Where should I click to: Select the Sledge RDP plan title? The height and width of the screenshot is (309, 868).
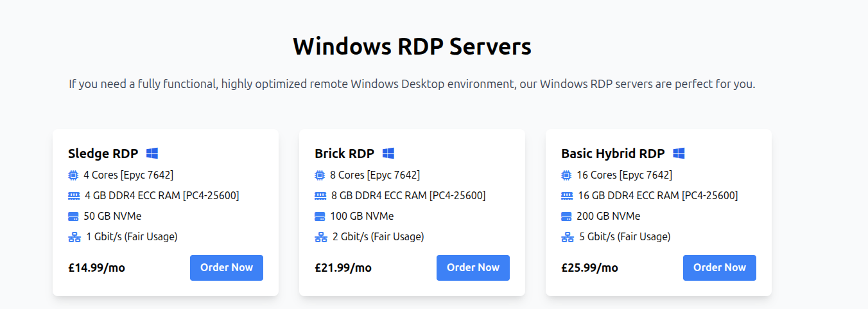pos(103,154)
